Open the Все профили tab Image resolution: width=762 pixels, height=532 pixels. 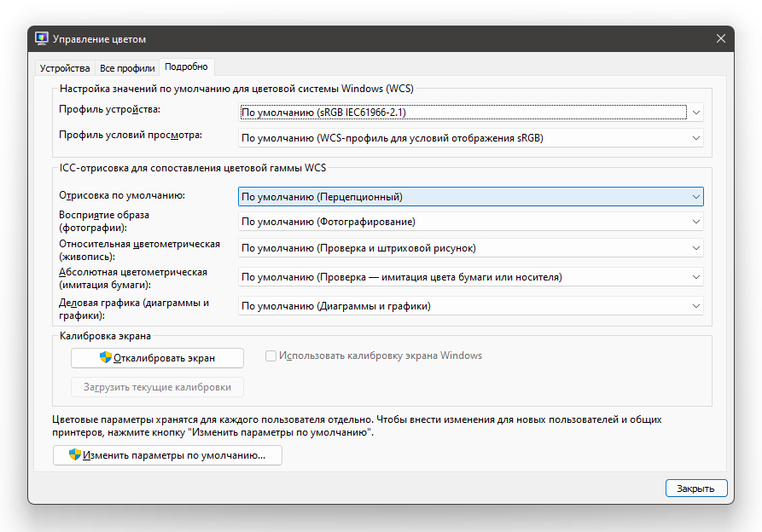[127, 68]
